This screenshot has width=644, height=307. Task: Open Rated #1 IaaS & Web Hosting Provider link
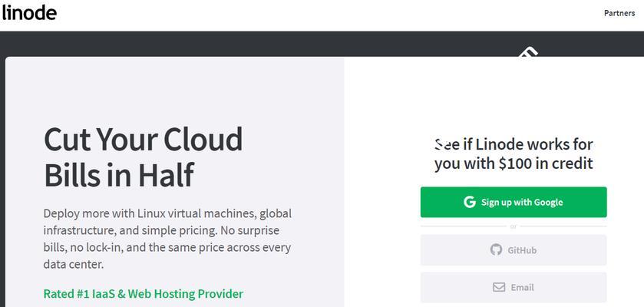(144, 294)
